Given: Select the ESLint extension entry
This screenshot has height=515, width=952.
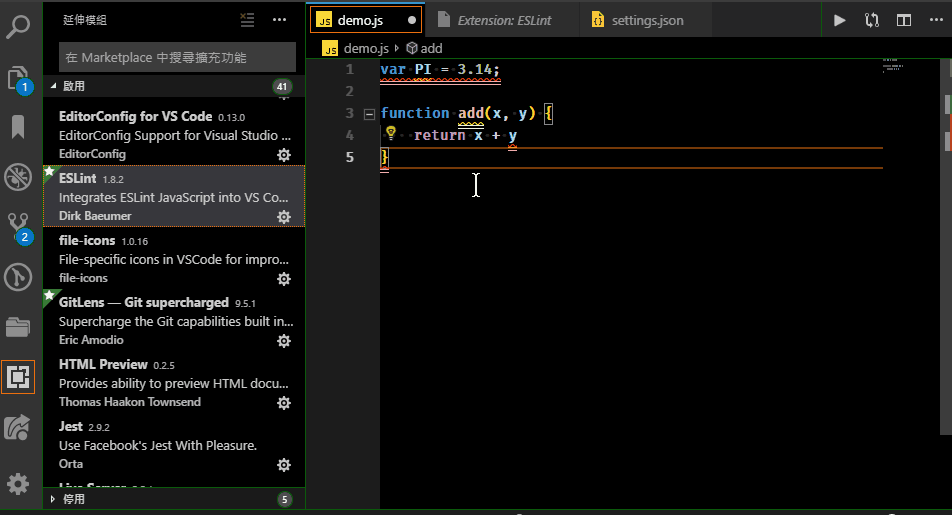Looking at the screenshot, I should pos(174,196).
